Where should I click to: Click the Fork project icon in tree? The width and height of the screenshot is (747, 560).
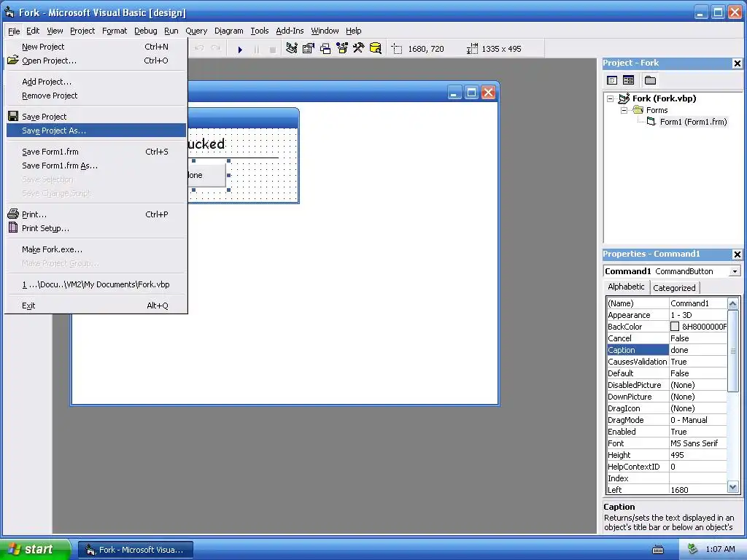click(x=624, y=98)
